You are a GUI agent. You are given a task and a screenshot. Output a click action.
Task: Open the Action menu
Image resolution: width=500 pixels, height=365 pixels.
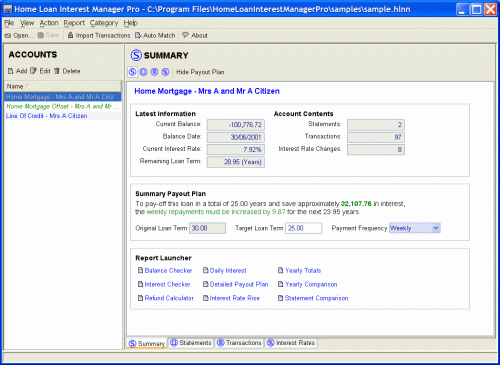[x=49, y=23]
